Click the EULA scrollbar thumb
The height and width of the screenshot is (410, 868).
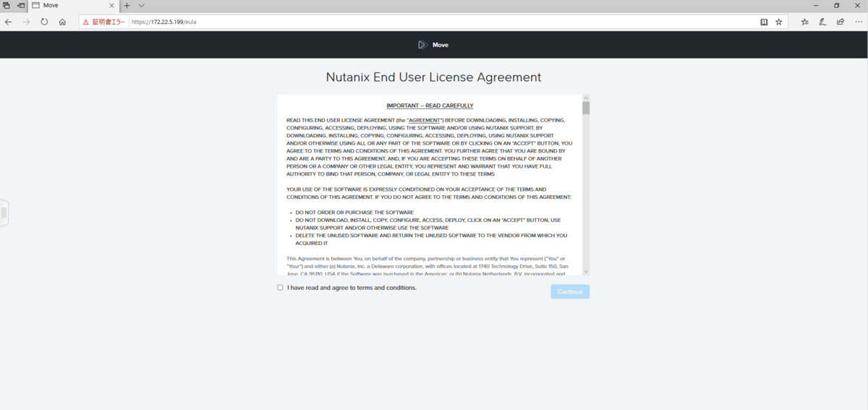[x=586, y=108]
